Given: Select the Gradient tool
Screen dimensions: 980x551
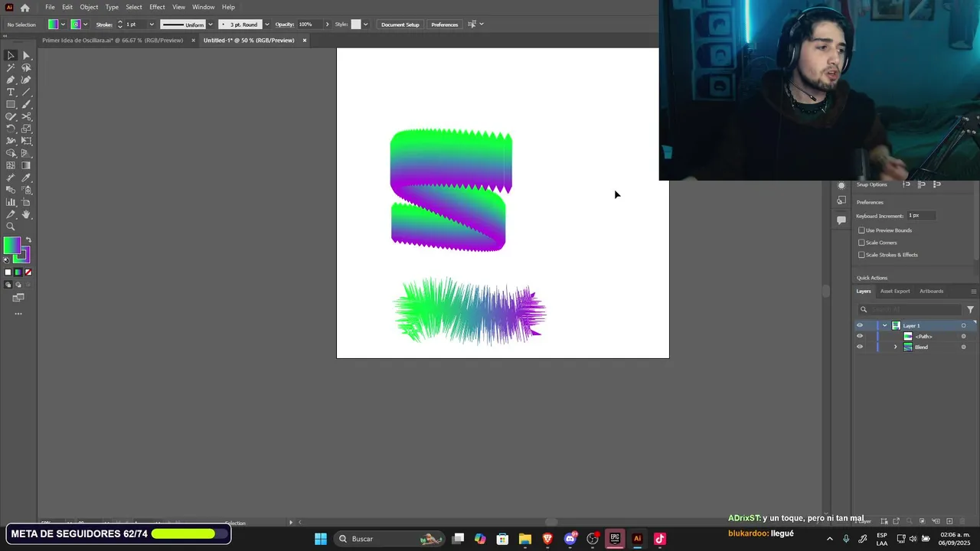Looking at the screenshot, I should 26,165.
